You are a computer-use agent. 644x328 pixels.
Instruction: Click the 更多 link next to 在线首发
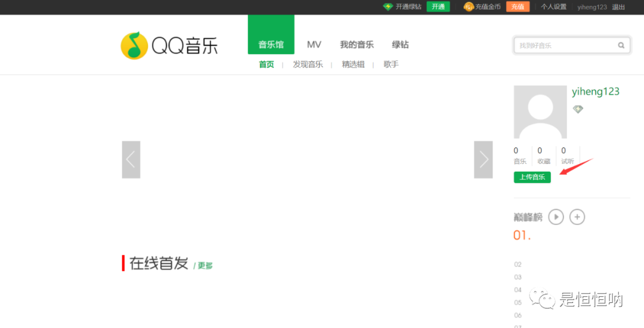205,265
